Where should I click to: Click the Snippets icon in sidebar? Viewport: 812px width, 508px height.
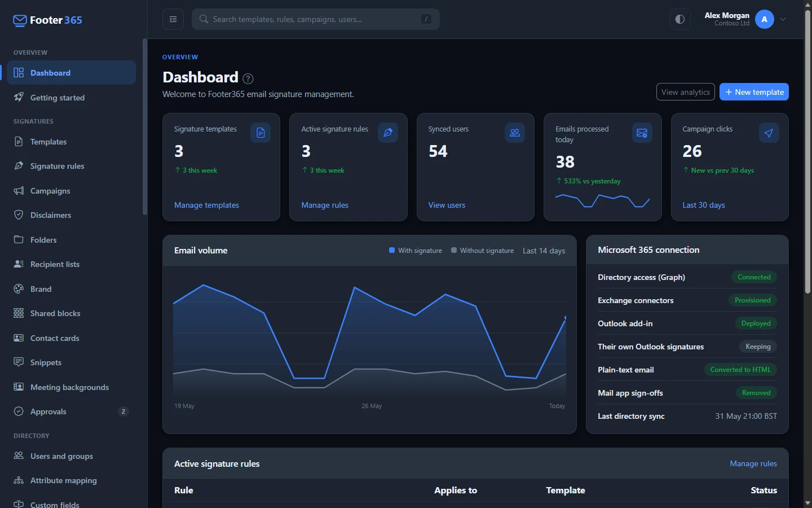point(19,362)
